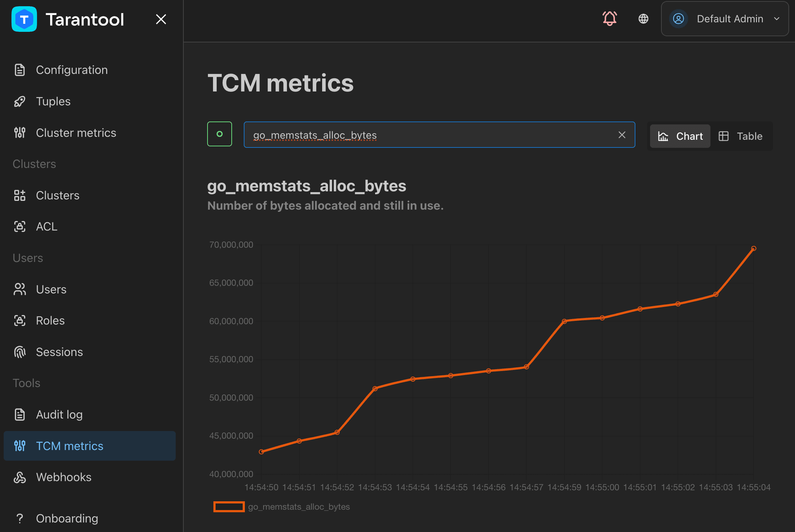Open notifications via the bell icon
The width and height of the screenshot is (795, 532).
pos(610,19)
